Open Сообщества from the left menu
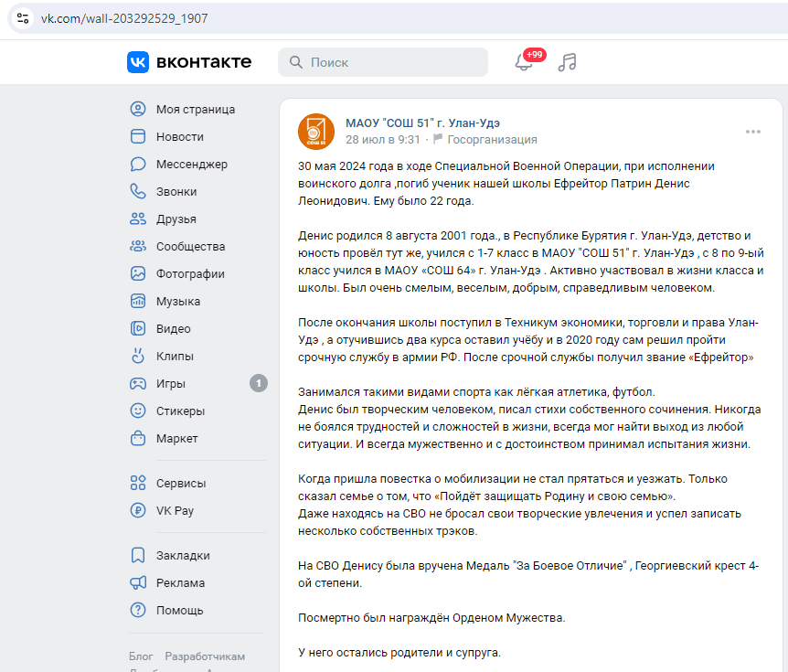The width and height of the screenshot is (788, 672). click(189, 247)
